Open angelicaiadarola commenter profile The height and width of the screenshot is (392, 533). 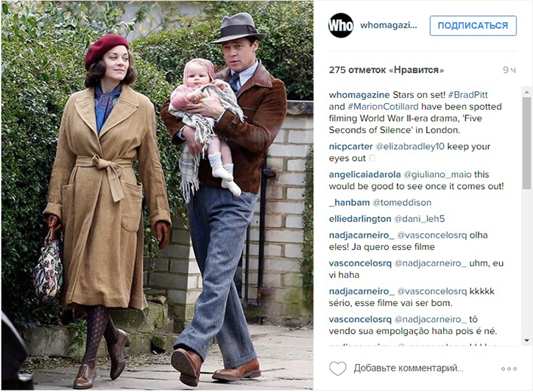tap(364, 174)
